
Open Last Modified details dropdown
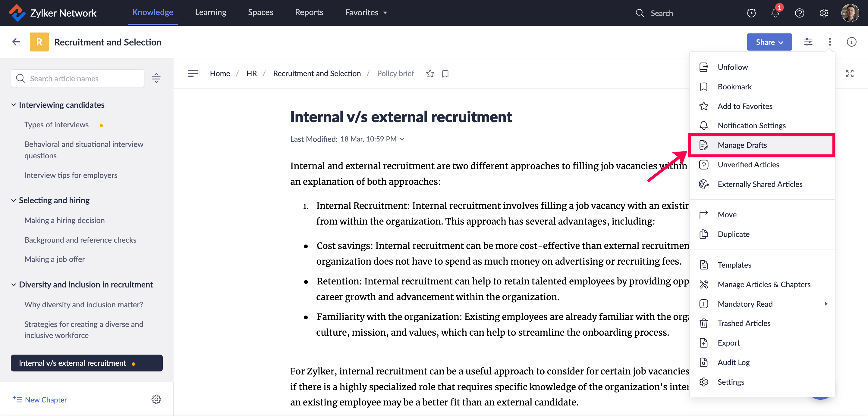(402, 139)
